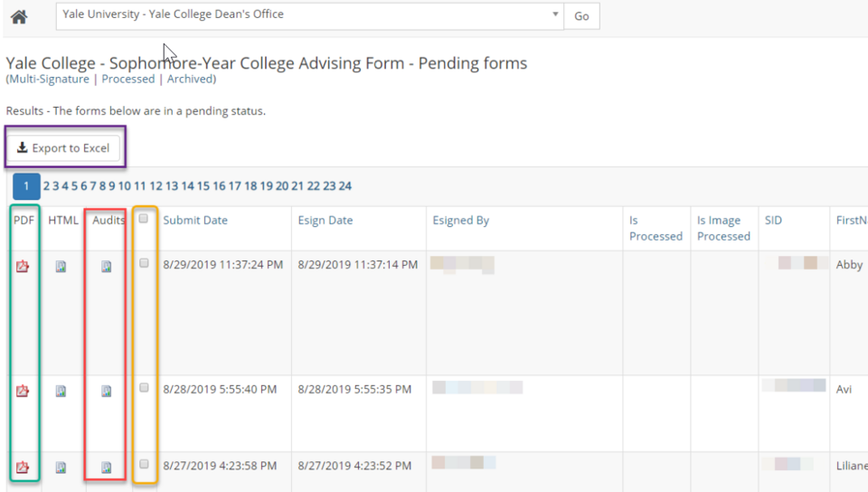This screenshot has height=492, width=868.
Task: Open audit record for the 8/27/2019 row
Action: tap(106, 468)
